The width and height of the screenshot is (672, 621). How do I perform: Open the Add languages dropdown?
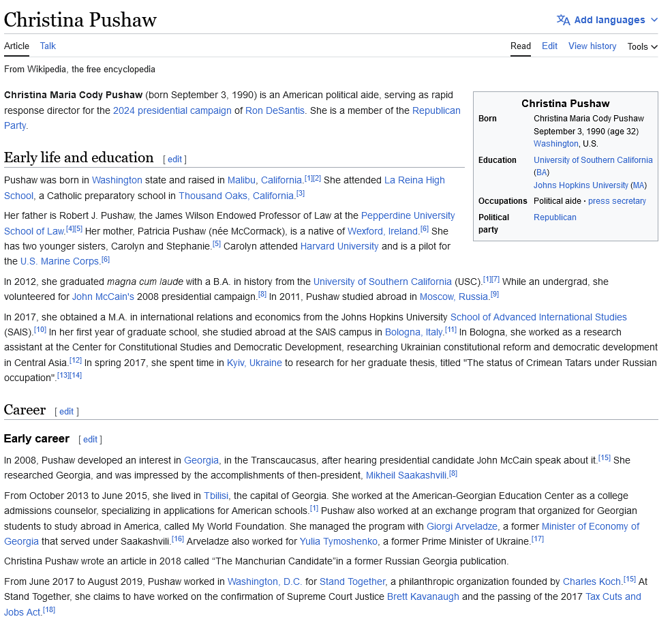click(x=607, y=20)
